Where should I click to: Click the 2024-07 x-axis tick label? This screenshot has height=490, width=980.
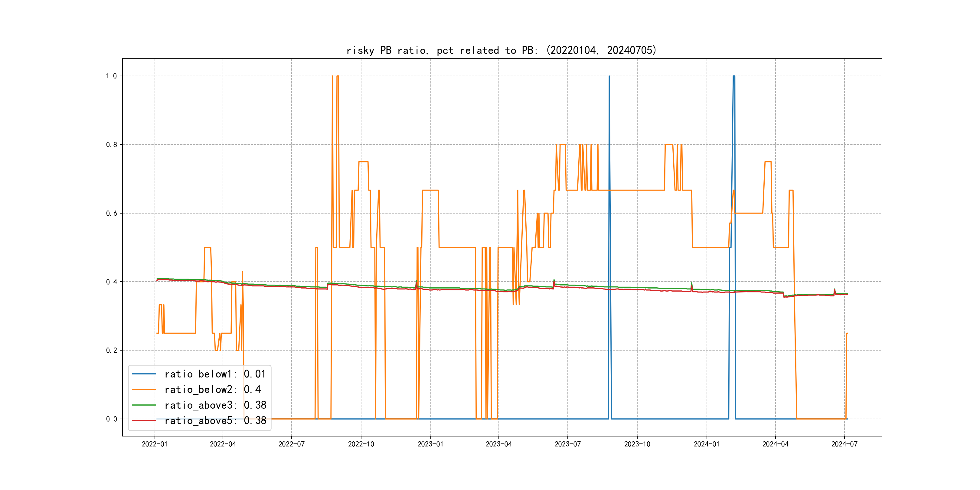click(x=844, y=444)
